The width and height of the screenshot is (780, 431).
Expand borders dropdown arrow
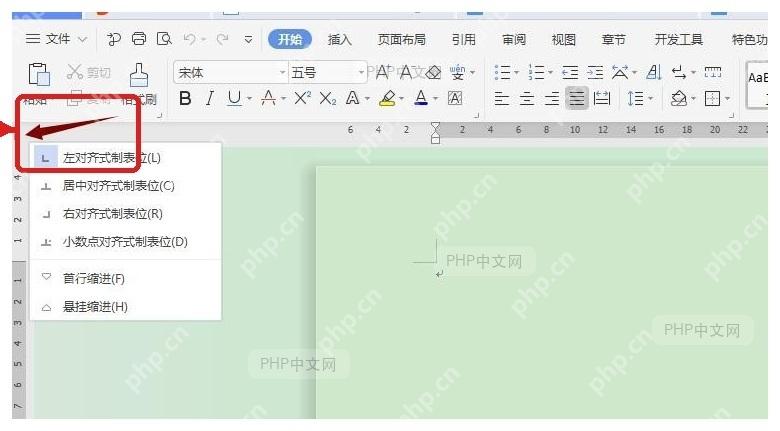click(727, 99)
